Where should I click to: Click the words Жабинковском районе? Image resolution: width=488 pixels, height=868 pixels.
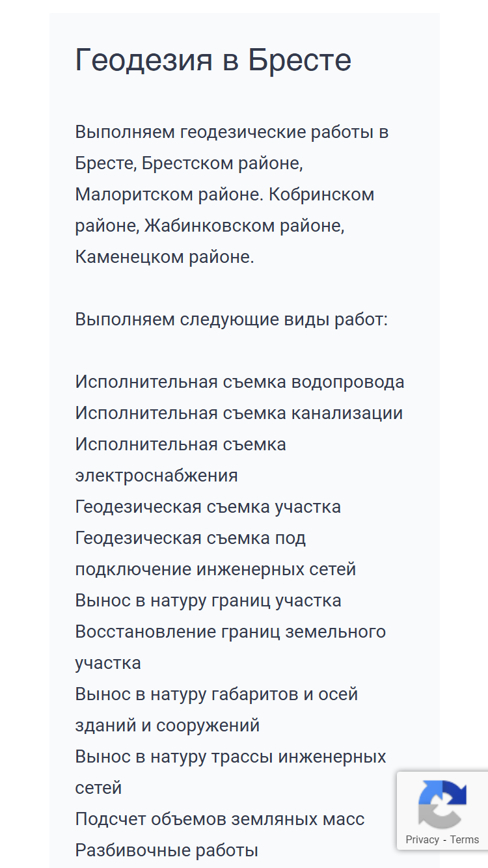244,226
